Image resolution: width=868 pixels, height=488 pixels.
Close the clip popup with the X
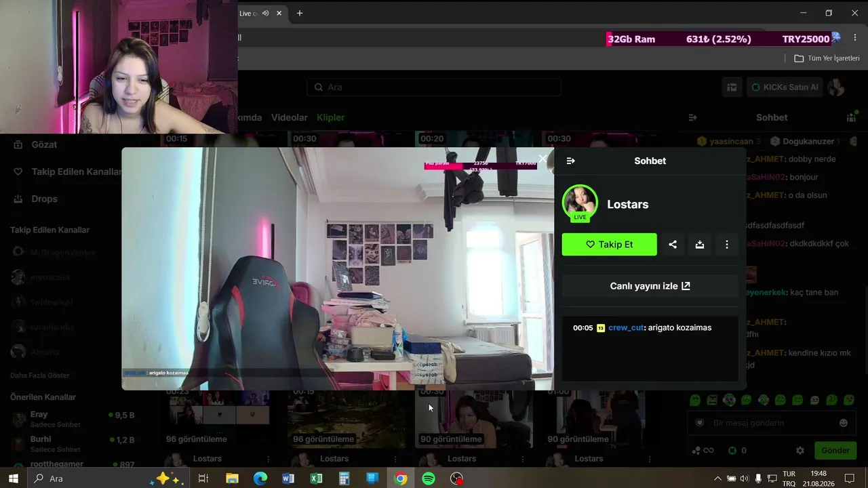(542, 159)
